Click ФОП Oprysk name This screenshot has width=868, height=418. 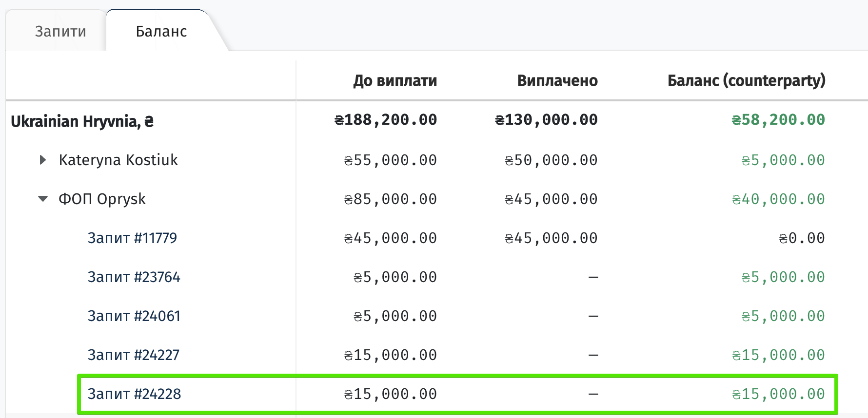[102, 199]
